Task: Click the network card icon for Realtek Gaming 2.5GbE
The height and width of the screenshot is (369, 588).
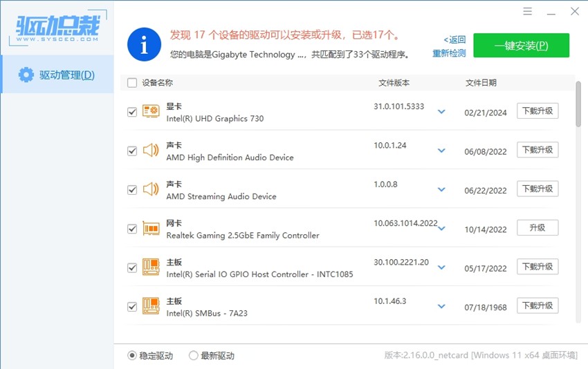Action: coord(151,228)
